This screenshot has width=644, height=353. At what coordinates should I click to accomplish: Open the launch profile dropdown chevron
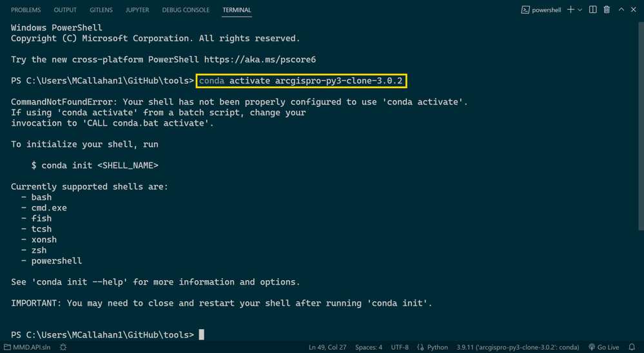point(580,10)
